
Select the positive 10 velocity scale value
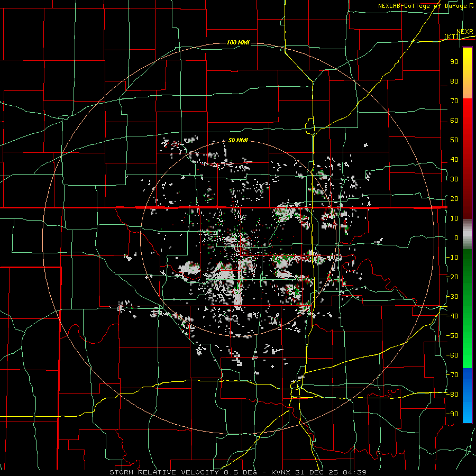454,218
